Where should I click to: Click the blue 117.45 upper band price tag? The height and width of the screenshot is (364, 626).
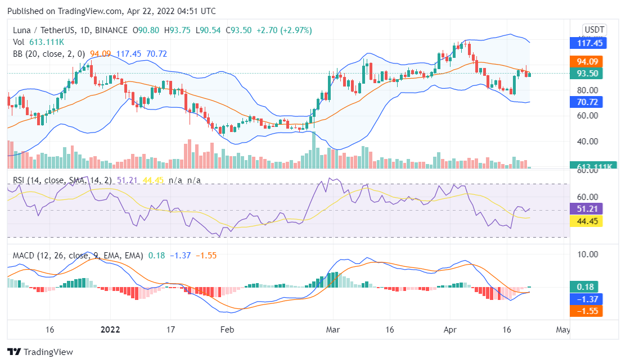[586, 43]
